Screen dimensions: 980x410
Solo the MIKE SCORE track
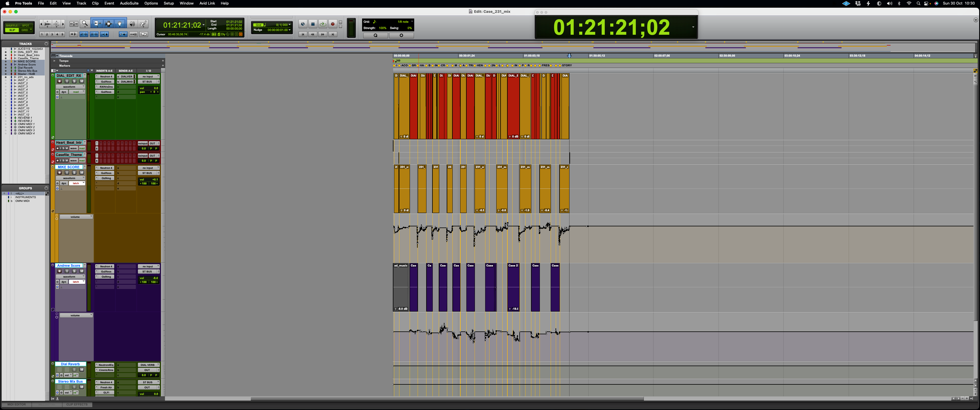pos(74,173)
